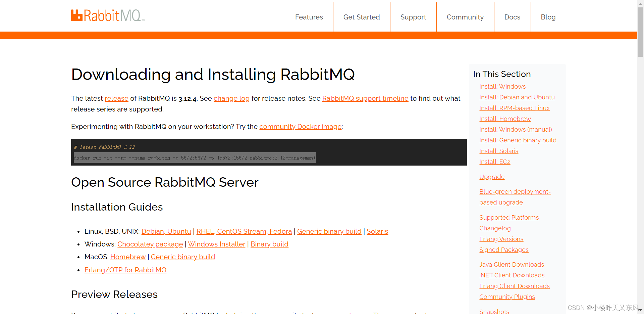
Task: Open the Community Plugins sidebar link
Action: tap(507, 297)
